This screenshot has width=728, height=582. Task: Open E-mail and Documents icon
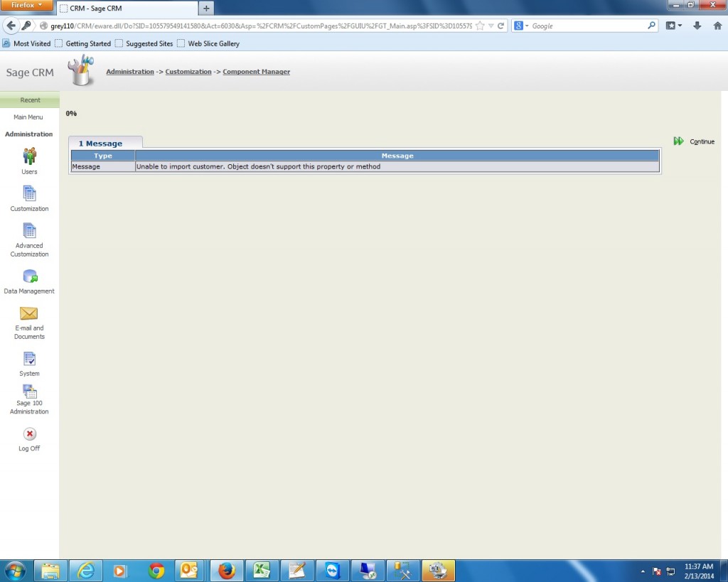tap(28, 313)
